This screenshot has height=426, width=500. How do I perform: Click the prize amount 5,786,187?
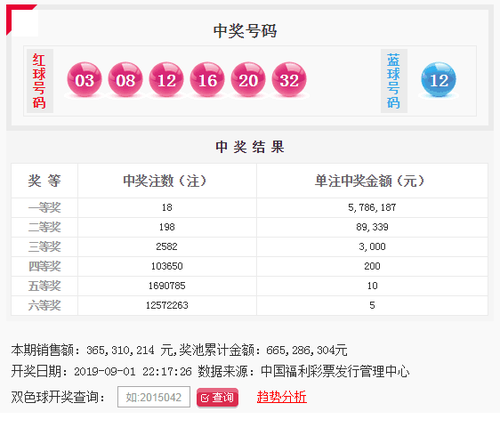(372, 208)
